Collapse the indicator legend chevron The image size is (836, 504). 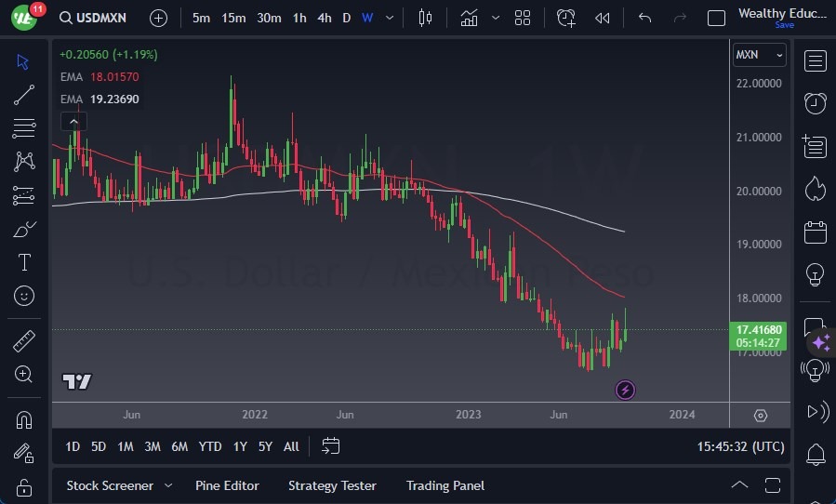pos(74,122)
